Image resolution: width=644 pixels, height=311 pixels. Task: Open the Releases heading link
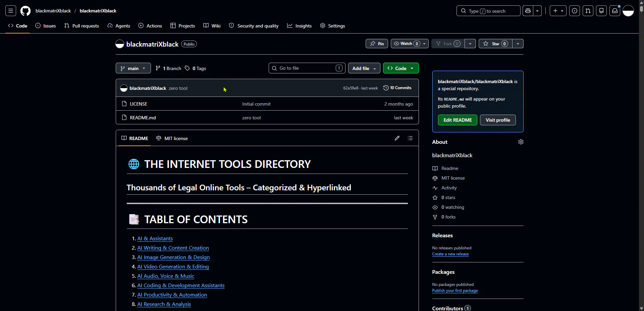[442, 236]
